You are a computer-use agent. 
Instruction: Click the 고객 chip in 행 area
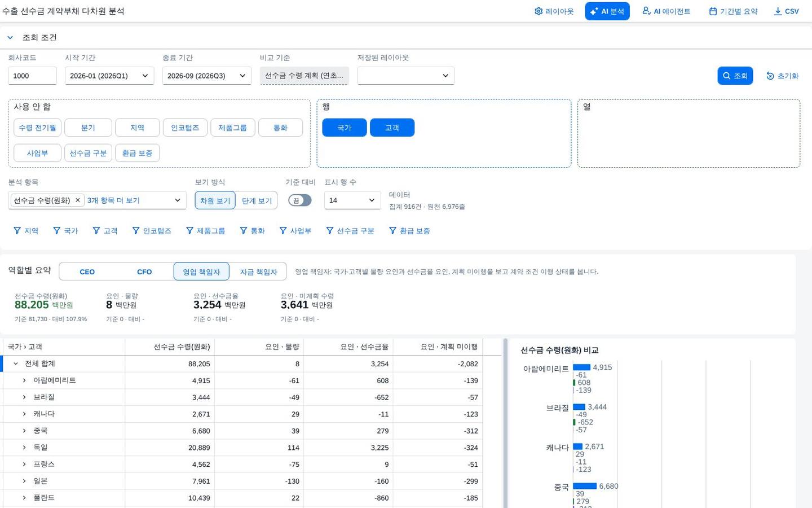coord(392,128)
